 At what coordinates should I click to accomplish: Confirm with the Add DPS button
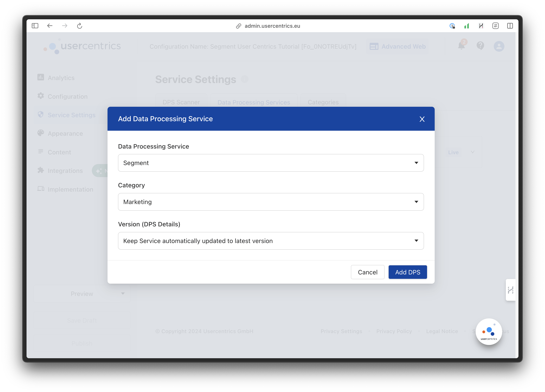tap(408, 272)
